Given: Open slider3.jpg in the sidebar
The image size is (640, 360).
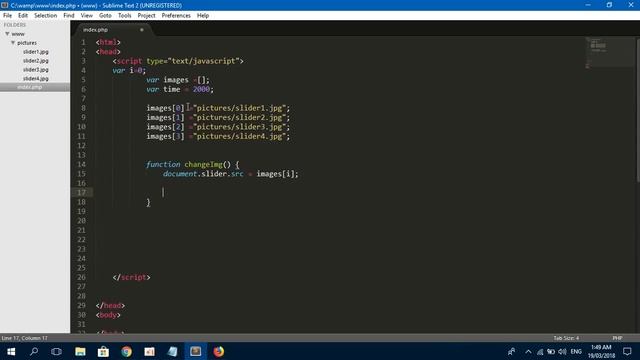Looking at the screenshot, I should (x=36, y=70).
